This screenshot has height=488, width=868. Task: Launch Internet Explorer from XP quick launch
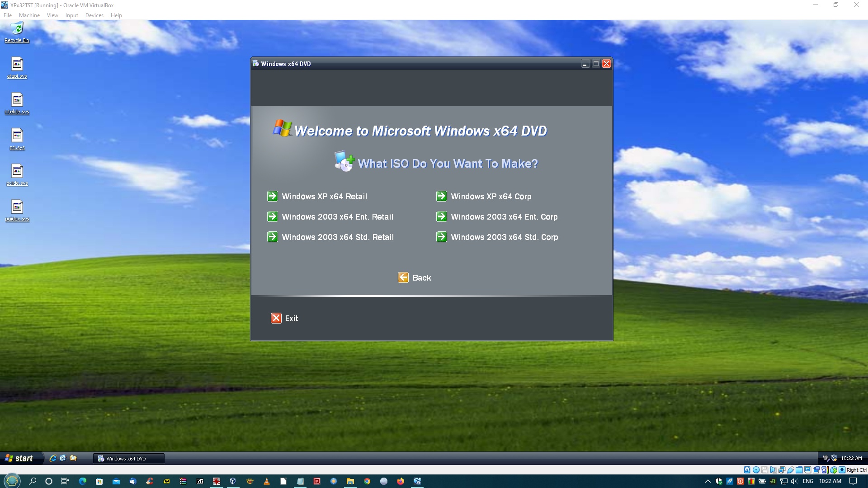(52, 458)
